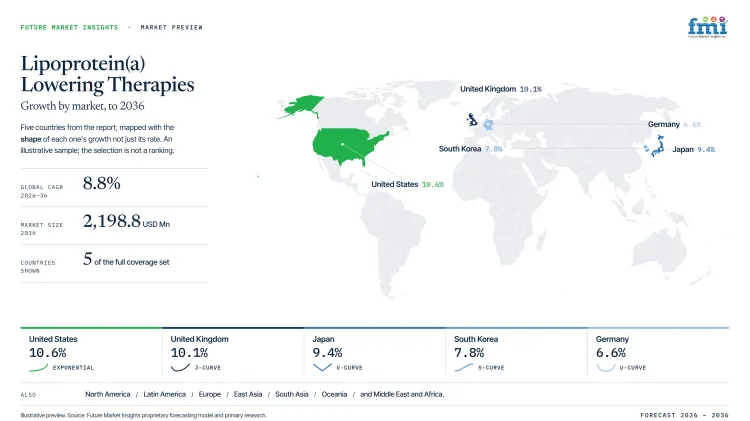Click the North America region link
This screenshot has width=750, height=421.
[108, 394]
